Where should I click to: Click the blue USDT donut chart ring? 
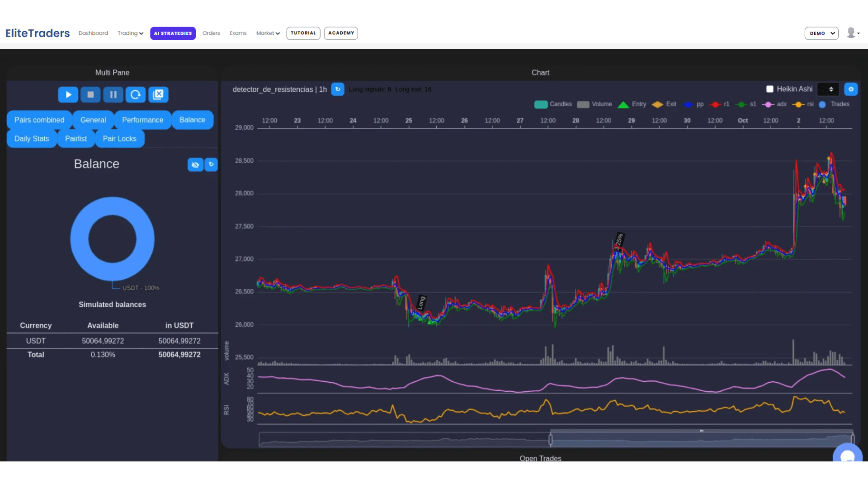click(x=80, y=239)
